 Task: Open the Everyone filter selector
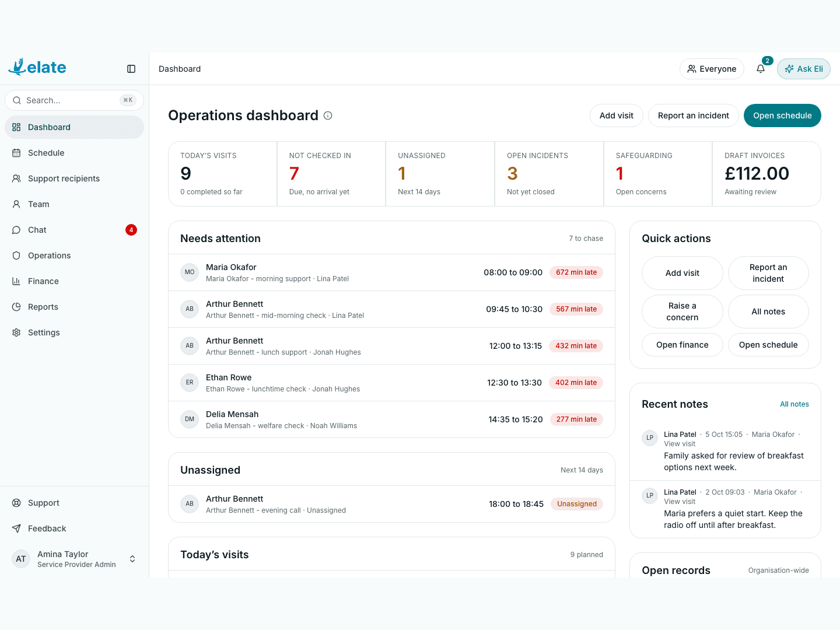(x=712, y=69)
